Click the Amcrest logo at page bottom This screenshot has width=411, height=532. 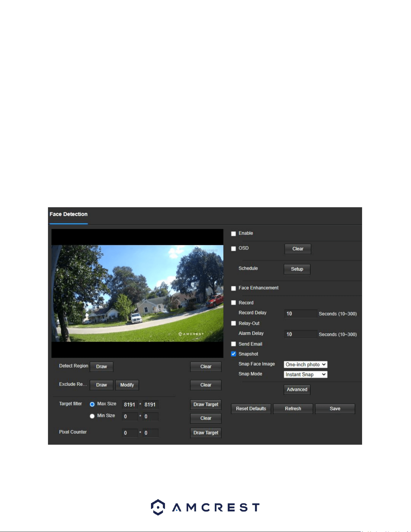point(205,507)
